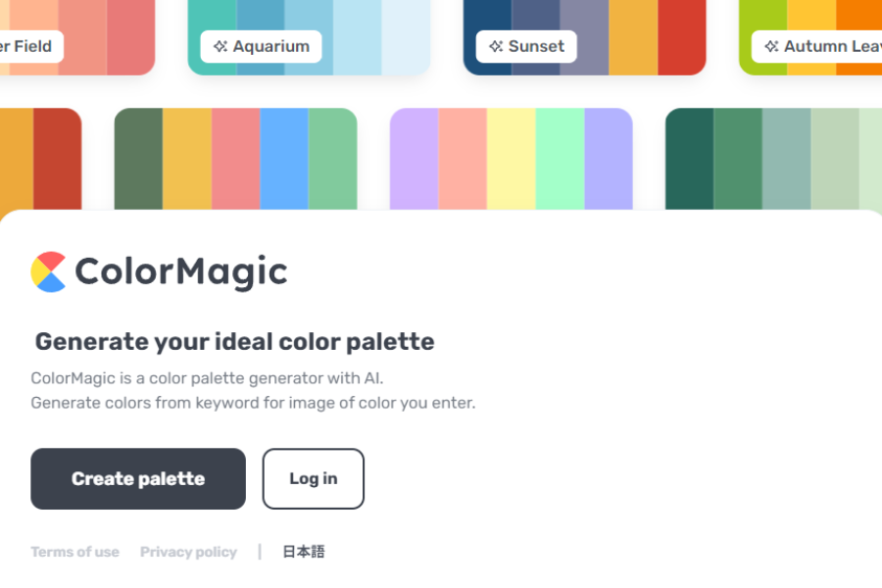Open the Sunset palette from its label
882x588 pixels.
point(537,46)
